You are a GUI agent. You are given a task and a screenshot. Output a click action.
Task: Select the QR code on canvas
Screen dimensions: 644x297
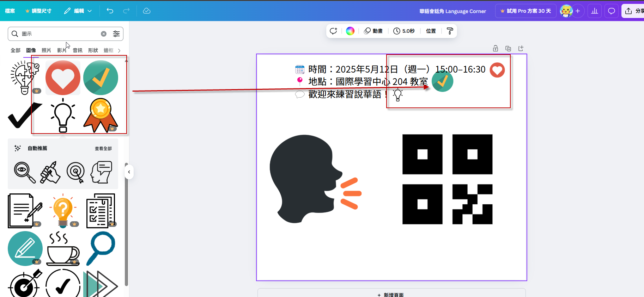(447, 179)
